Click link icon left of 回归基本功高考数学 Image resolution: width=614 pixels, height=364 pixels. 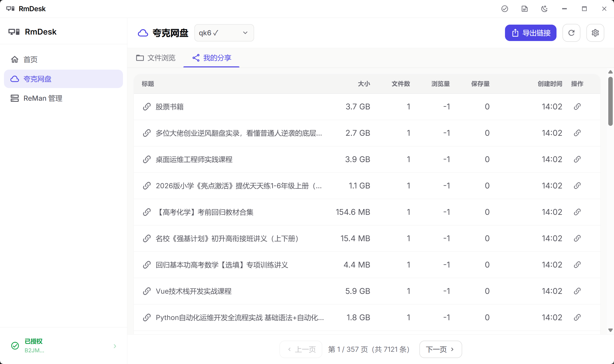coord(147,265)
